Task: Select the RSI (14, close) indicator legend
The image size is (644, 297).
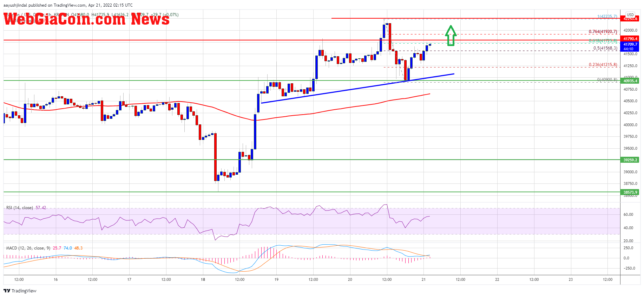Action: click(x=20, y=208)
